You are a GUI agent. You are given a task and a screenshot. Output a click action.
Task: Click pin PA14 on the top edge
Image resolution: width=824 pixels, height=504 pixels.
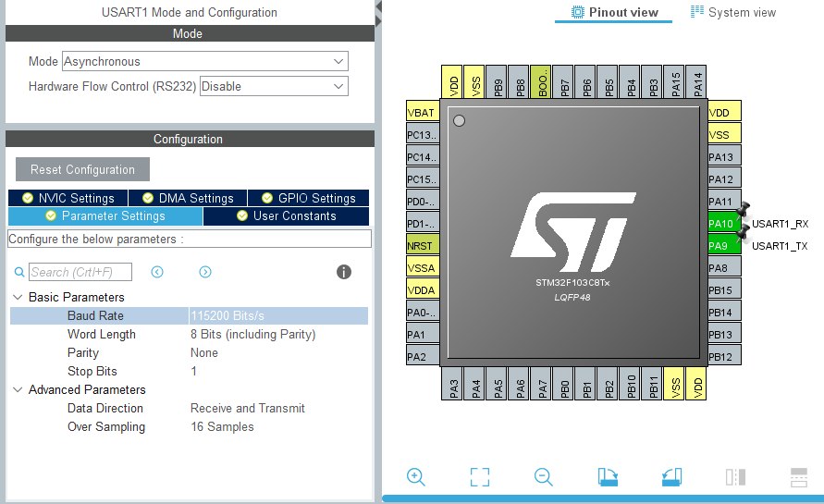696,82
